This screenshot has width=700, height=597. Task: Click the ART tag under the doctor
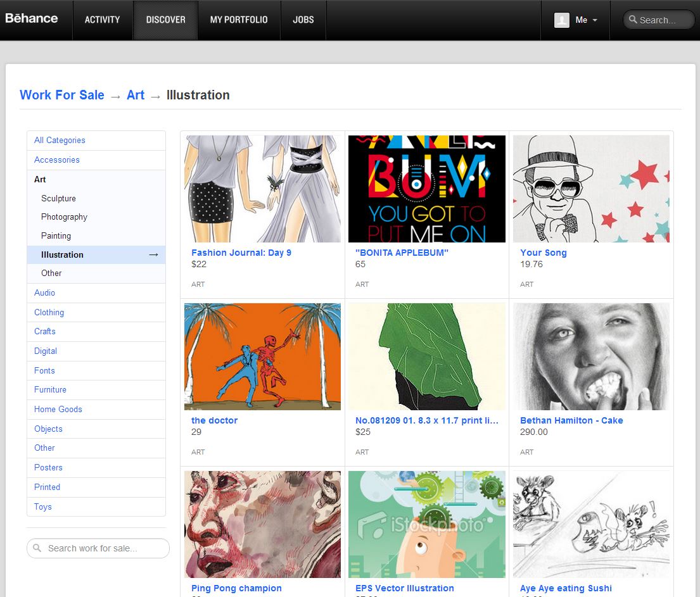[198, 452]
